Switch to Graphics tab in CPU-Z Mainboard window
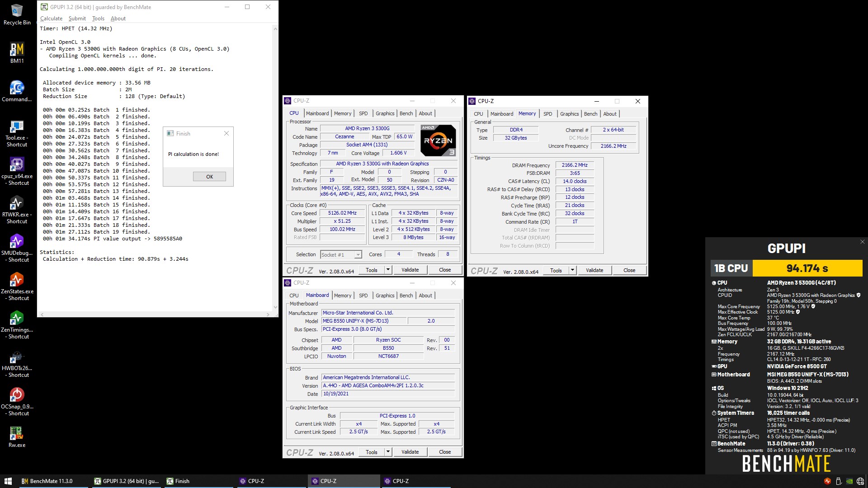The height and width of the screenshot is (488, 868). pos(385,296)
